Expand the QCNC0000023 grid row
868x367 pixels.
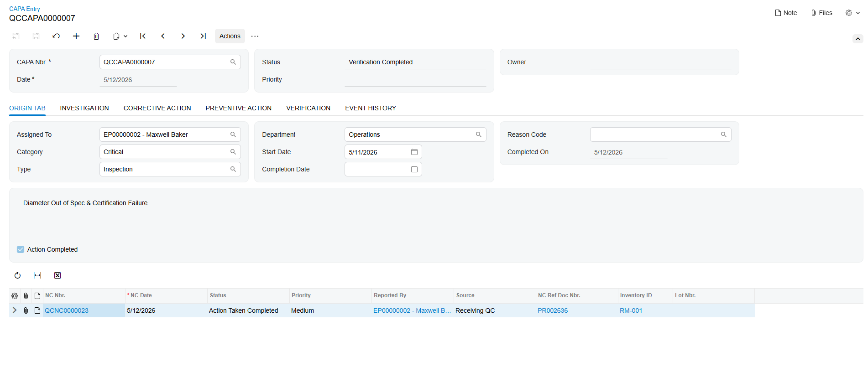tap(15, 310)
